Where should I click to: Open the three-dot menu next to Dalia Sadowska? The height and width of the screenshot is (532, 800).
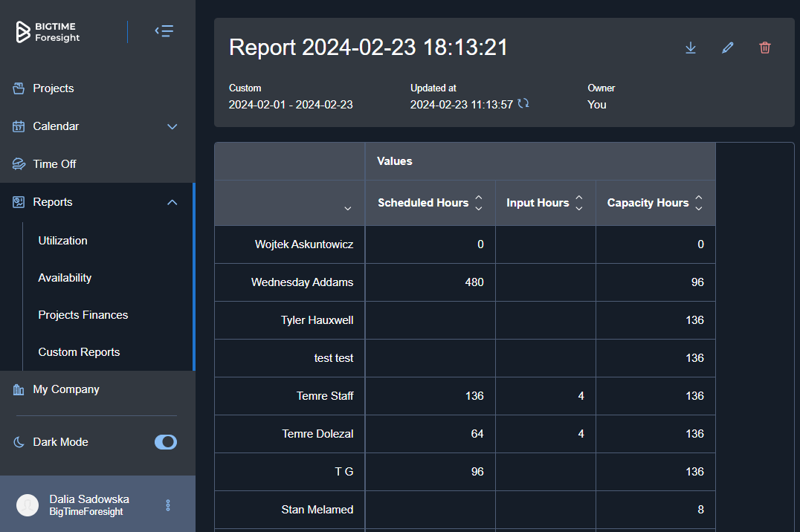(167, 505)
